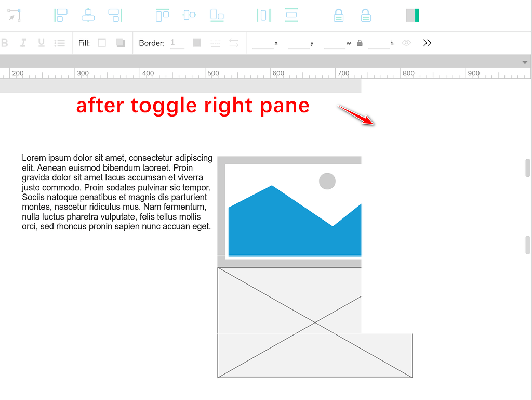Viewport: 532px width, 400px height.
Task: Open the Fill color swatch
Action: pos(102,43)
